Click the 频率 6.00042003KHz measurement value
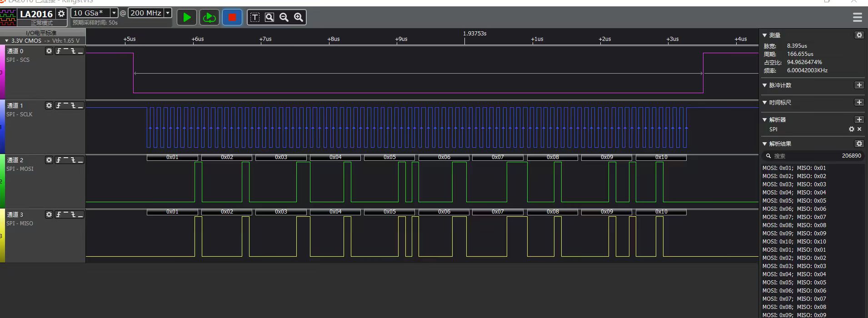Viewport: 868px width, 318px height. pyautogui.click(x=807, y=70)
